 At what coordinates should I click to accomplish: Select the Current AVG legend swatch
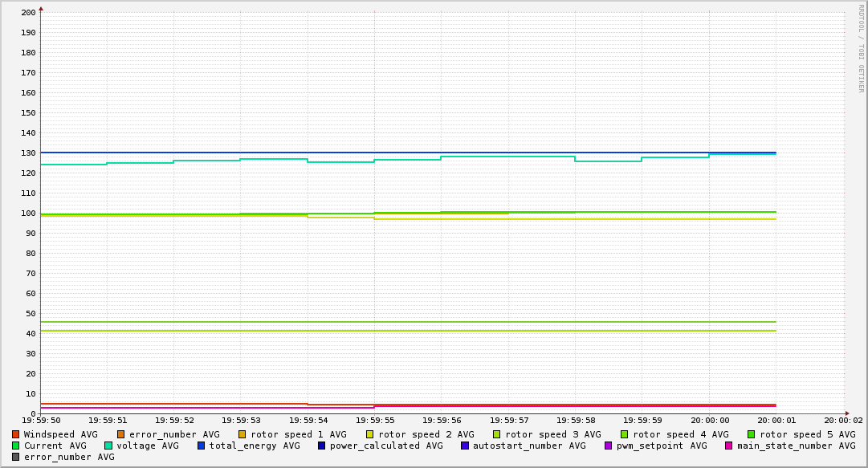[15, 446]
